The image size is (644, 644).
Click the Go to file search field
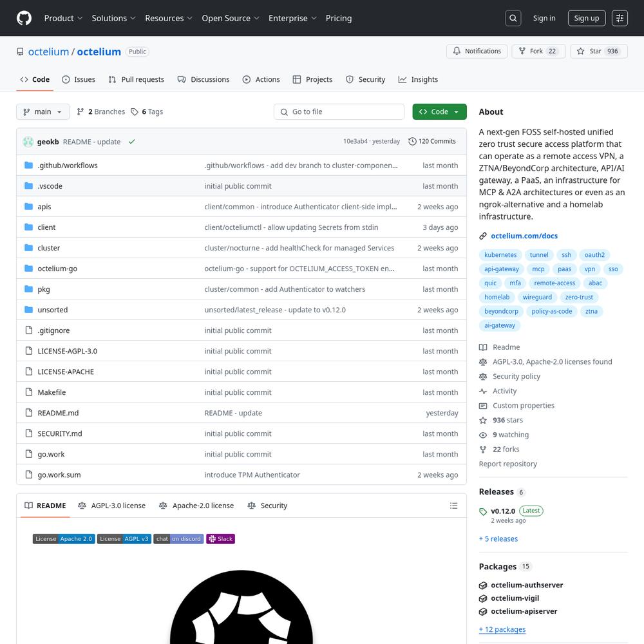click(x=339, y=111)
